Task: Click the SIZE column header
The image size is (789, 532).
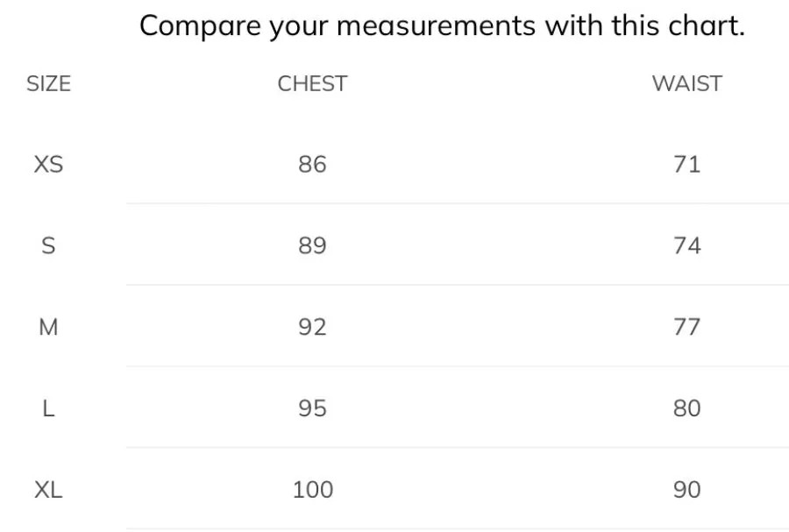Action: [x=48, y=83]
